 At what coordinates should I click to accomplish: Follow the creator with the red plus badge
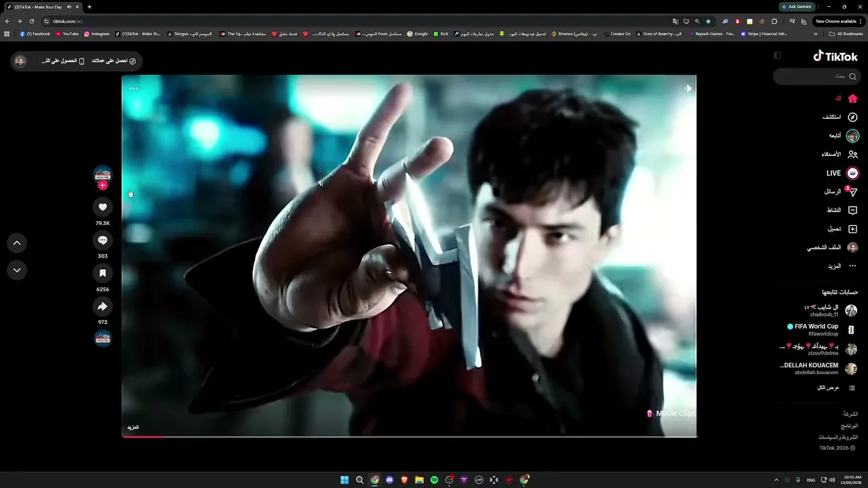102,185
